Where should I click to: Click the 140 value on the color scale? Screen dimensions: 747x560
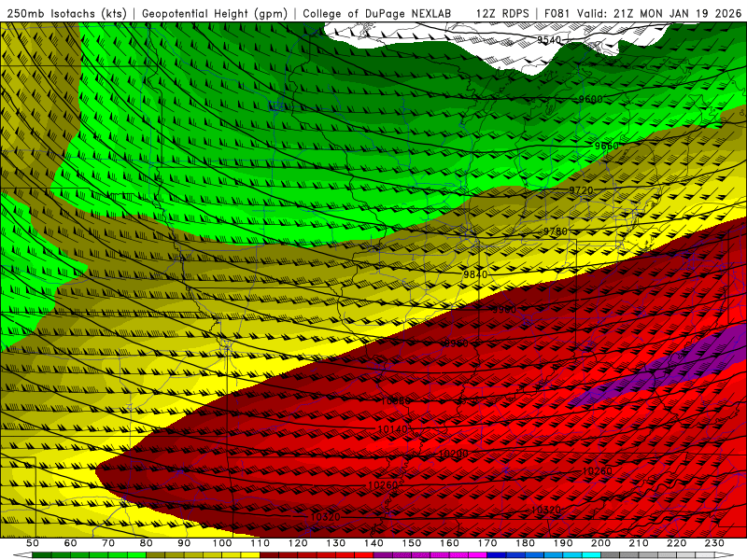[373, 543]
